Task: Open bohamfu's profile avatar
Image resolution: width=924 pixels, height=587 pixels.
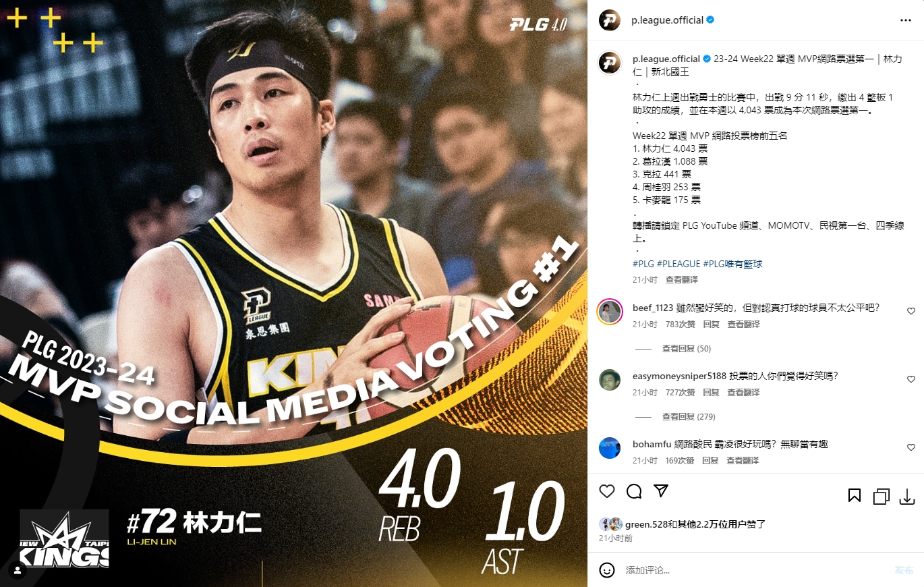Action: pyautogui.click(x=610, y=448)
